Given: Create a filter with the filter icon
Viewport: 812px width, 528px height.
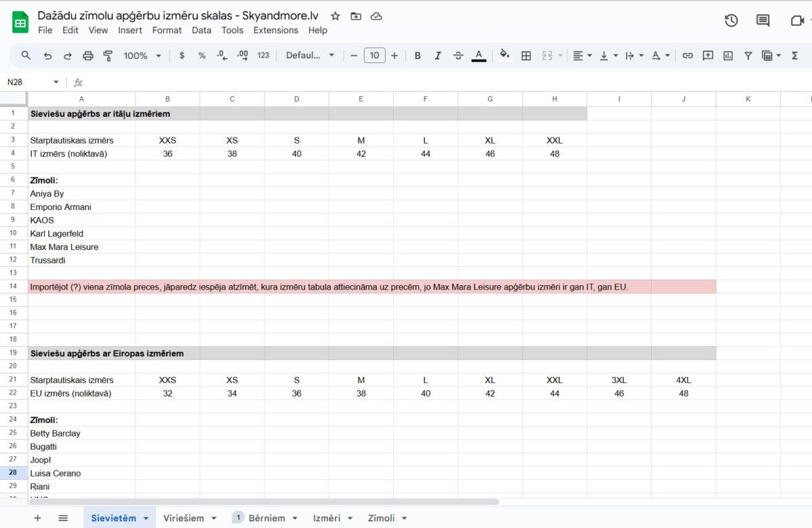Looking at the screenshot, I should pyautogui.click(x=748, y=56).
